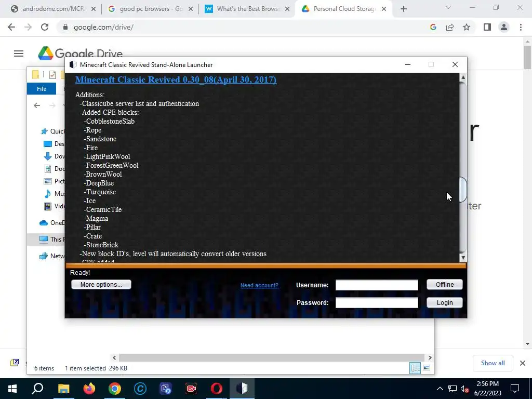Open Music folder in Explorer sidebar
532x399 pixels.
point(54,193)
